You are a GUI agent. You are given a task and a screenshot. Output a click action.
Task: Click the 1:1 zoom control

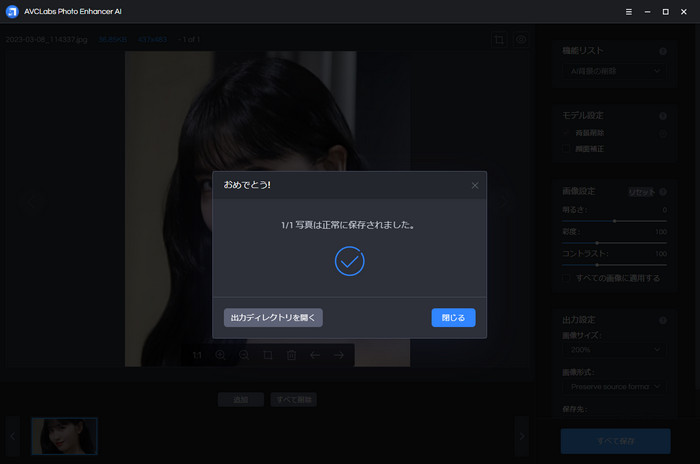click(197, 355)
